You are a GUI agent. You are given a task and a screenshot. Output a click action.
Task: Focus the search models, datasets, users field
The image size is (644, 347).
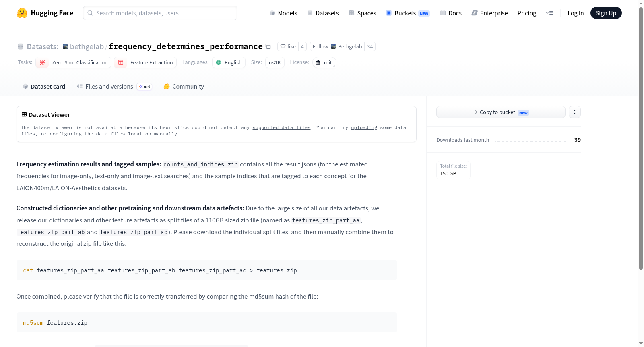[160, 13]
